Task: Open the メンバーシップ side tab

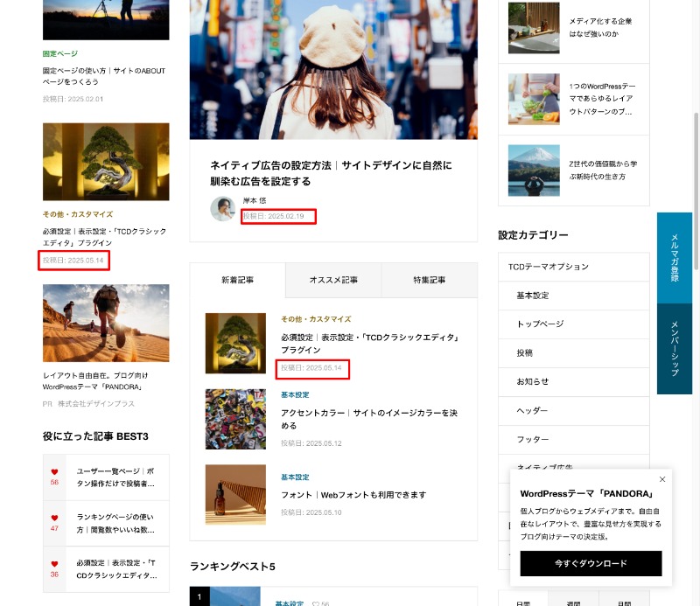Action: click(x=674, y=349)
